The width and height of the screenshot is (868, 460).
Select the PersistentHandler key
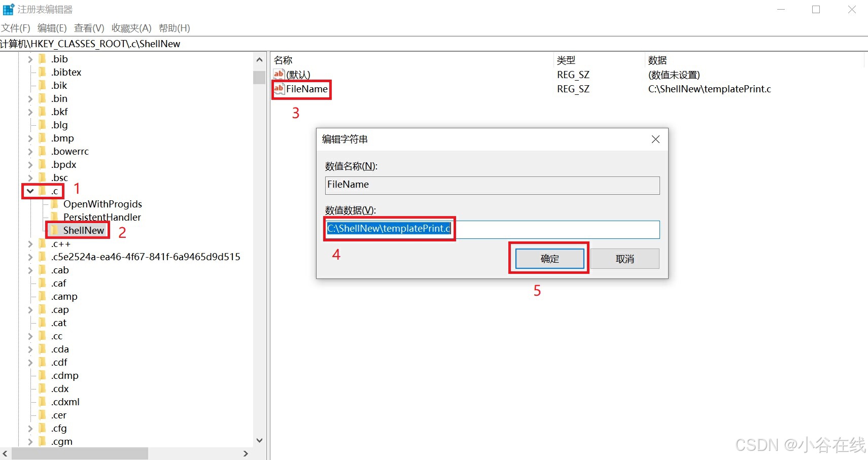tap(102, 217)
